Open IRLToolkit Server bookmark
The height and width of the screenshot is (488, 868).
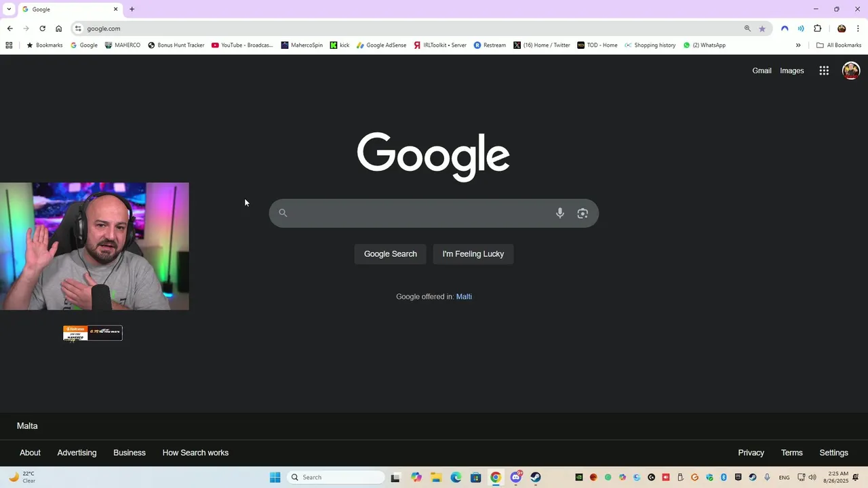click(440, 45)
